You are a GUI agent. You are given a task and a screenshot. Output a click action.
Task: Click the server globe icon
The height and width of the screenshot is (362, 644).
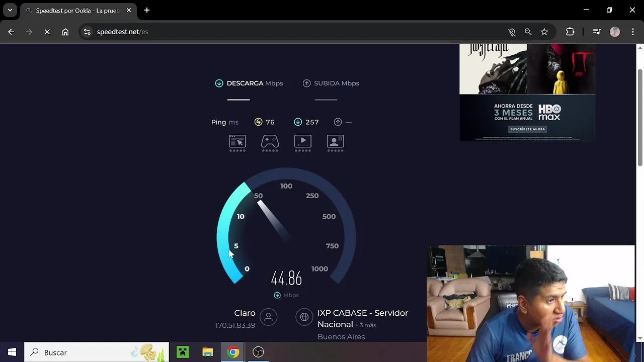[304, 317]
